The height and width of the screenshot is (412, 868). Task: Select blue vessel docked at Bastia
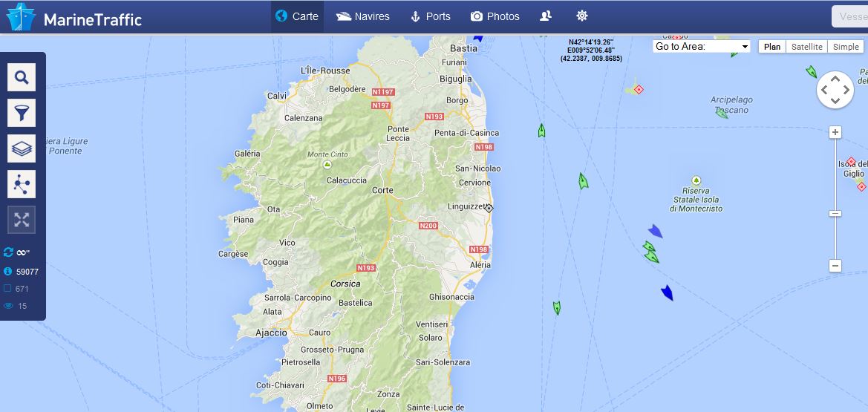click(x=477, y=38)
